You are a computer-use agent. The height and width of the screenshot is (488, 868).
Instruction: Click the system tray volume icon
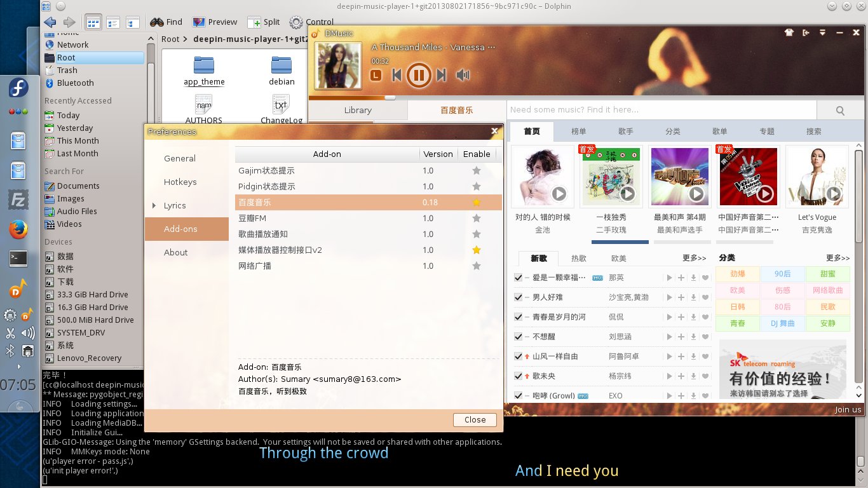point(27,333)
